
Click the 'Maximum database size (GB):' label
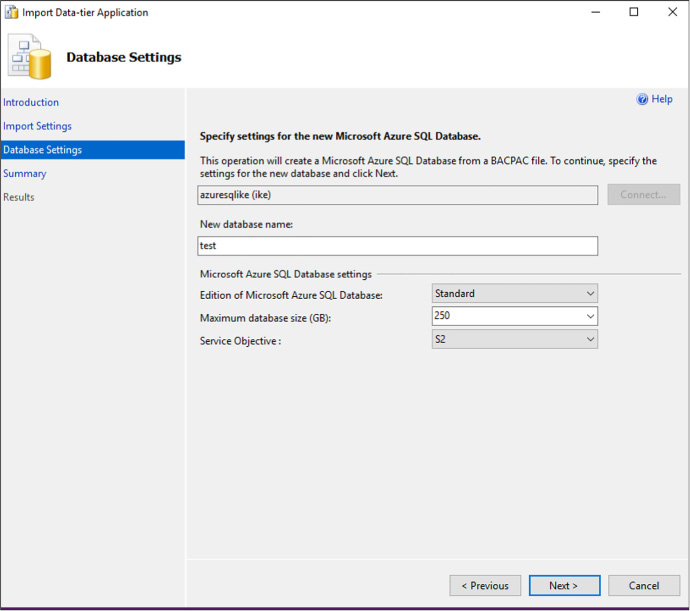(x=265, y=318)
